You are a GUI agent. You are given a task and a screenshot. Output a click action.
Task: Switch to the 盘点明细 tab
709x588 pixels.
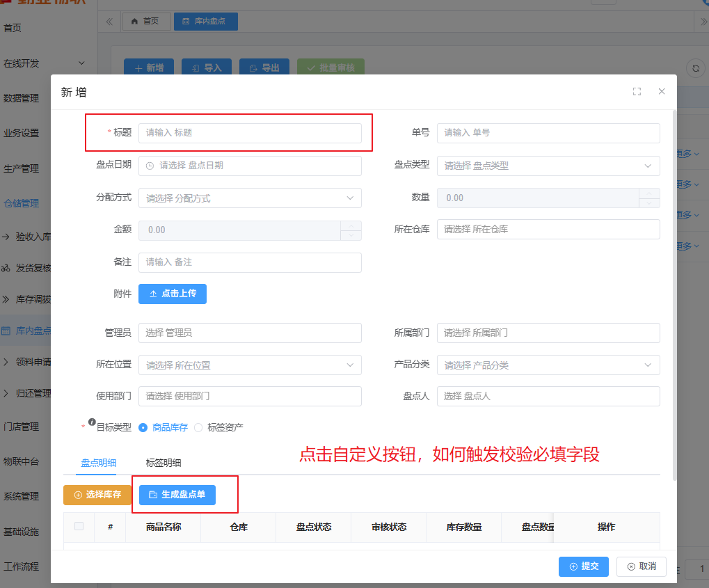coord(98,462)
